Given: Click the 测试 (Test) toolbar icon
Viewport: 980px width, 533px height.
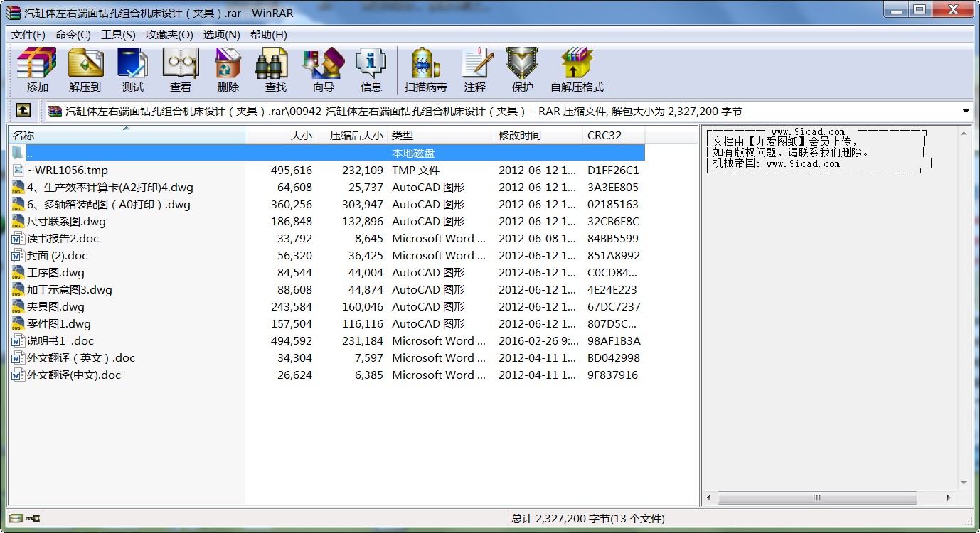Looking at the screenshot, I should (x=132, y=70).
